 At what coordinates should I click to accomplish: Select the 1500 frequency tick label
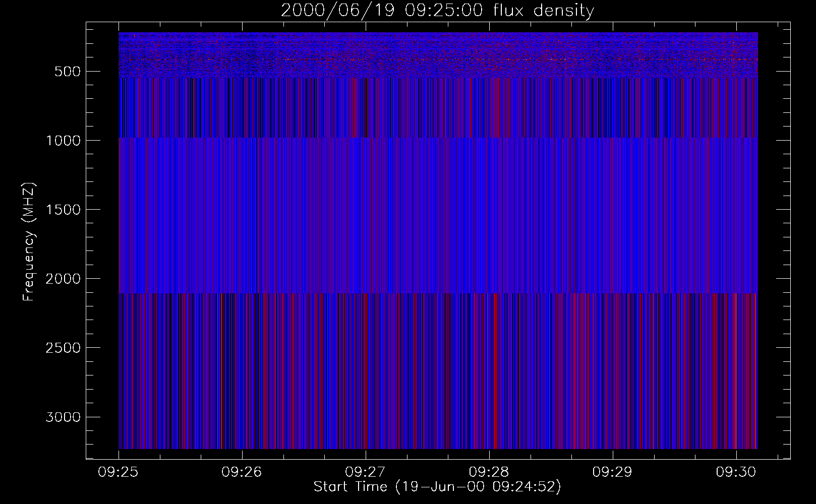point(63,210)
